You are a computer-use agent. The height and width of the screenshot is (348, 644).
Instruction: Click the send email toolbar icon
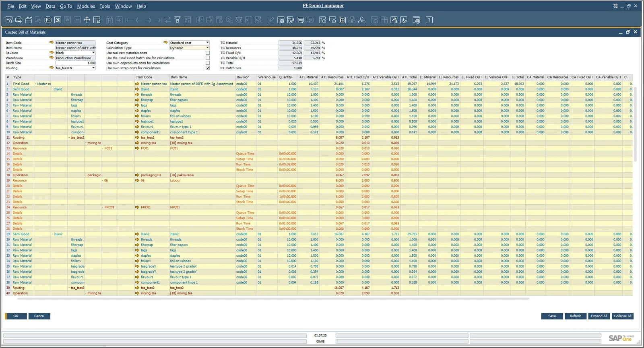[x=28, y=20]
